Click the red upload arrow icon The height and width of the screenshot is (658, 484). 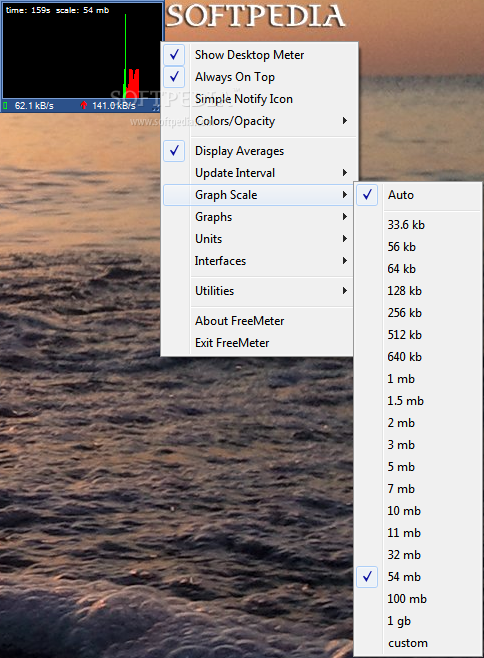(x=84, y=105)
